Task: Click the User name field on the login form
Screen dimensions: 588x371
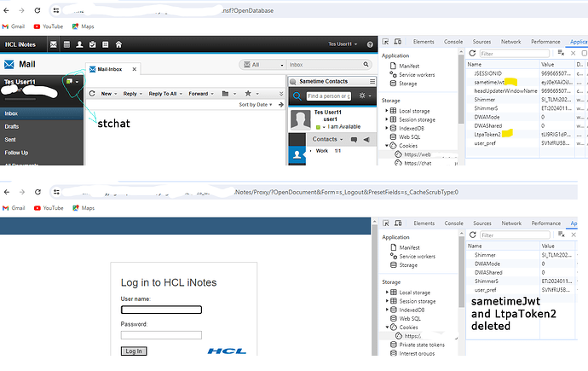Action: click(161, 310)
